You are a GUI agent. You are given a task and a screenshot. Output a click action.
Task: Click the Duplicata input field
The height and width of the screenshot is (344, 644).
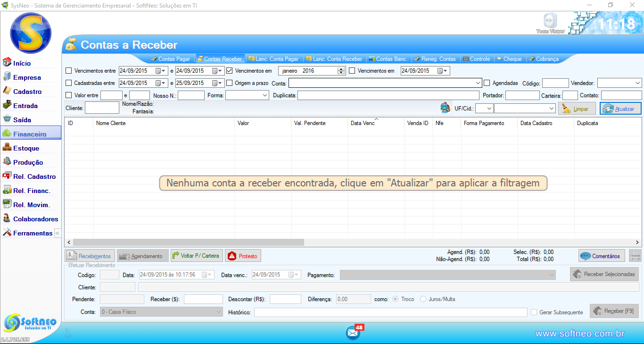point(388,95)
